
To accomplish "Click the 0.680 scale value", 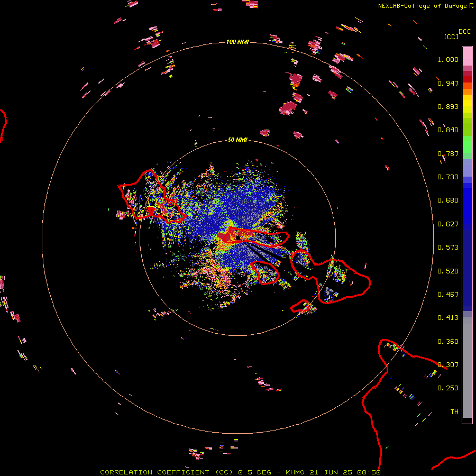I will click(448, 200).
